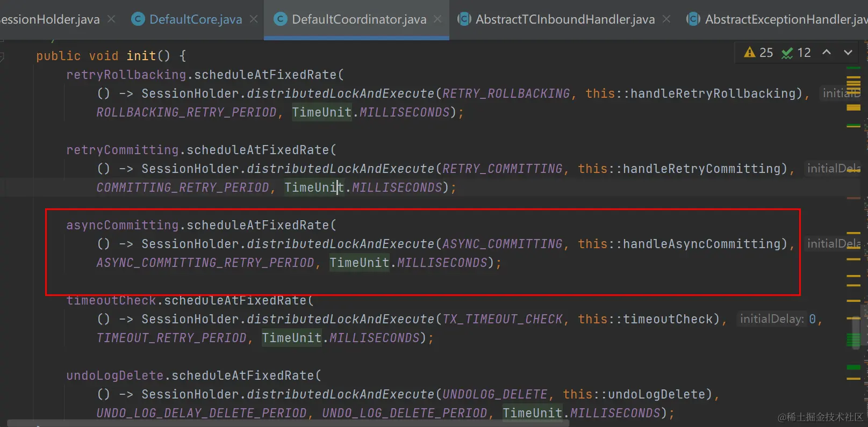This screenshot has width=868, height=427.
Task: Click the initialDelay: 0 parameter hint
Action: [x=777, y=319]
